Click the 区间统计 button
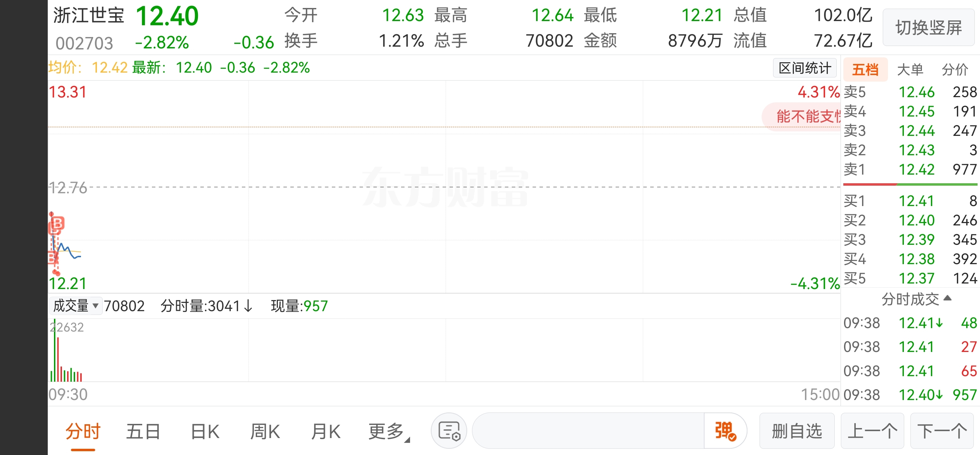 point(805,68)
